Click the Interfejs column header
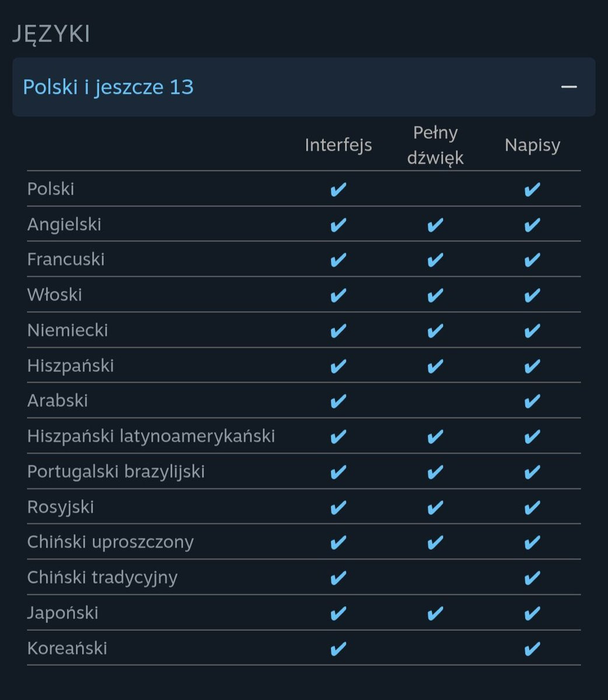Image resolution: width=608 pixels, height=700 pixels. click(338, 145)
